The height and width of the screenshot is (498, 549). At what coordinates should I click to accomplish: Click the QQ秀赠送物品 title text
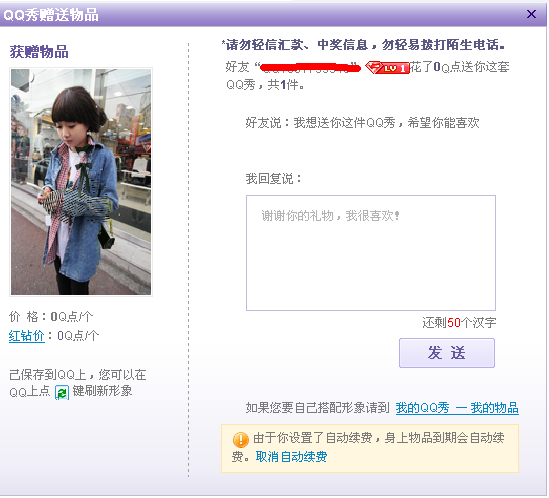coord(51,15)
